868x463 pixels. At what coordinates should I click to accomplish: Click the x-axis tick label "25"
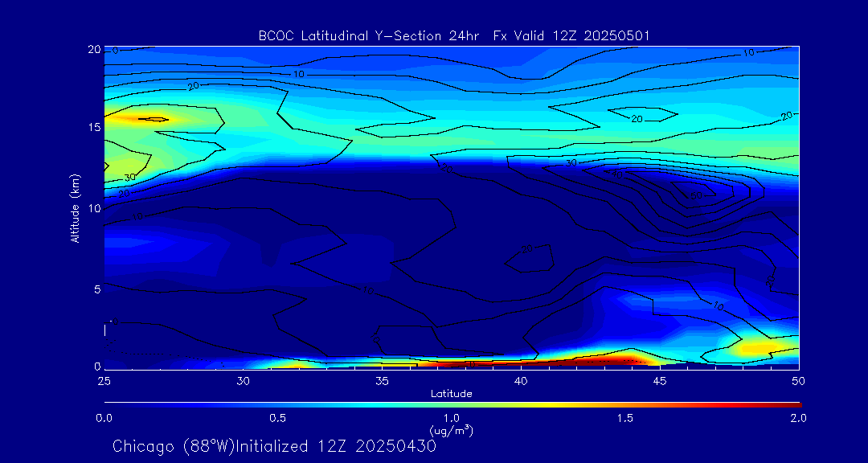coord(104,381)
